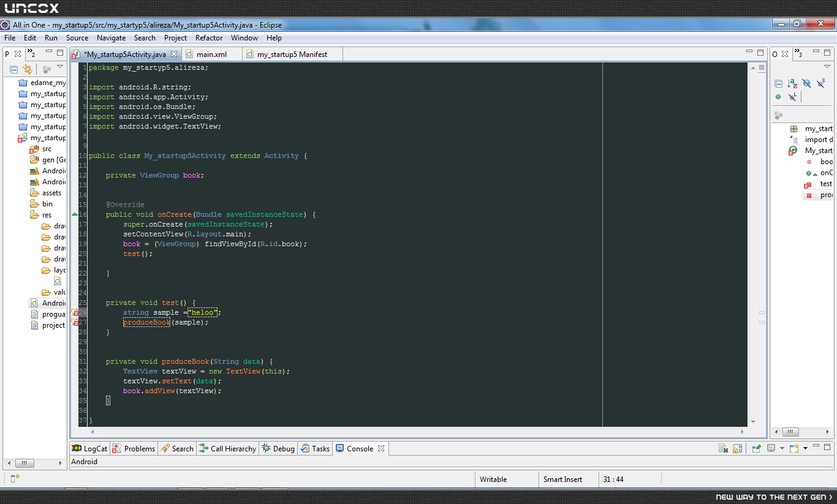837x504 pixels.
Task: Click the editor horizontal scrollbar right arrow
Action: click(x=742, y=431)
